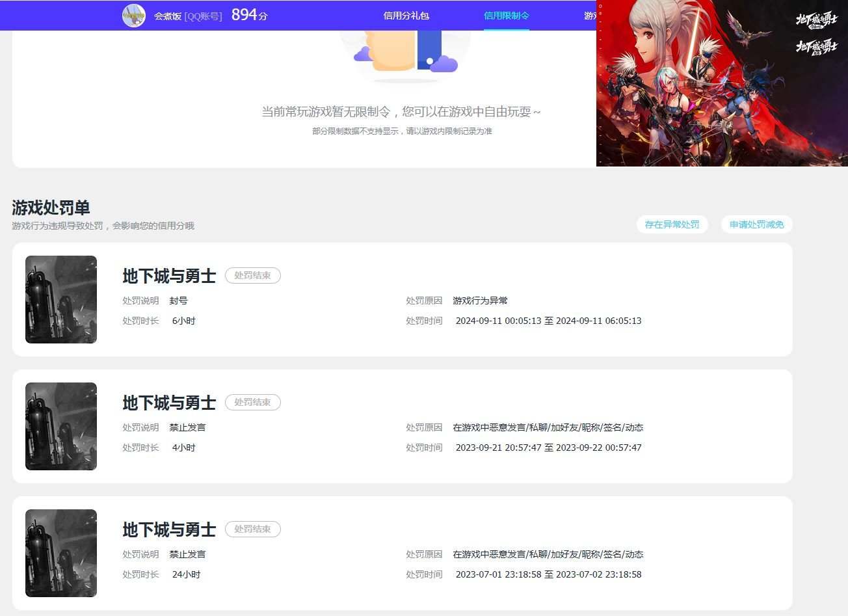Screen dimensions: 848x616
Task: Click the 6小时 duration value
Action: 183,321
